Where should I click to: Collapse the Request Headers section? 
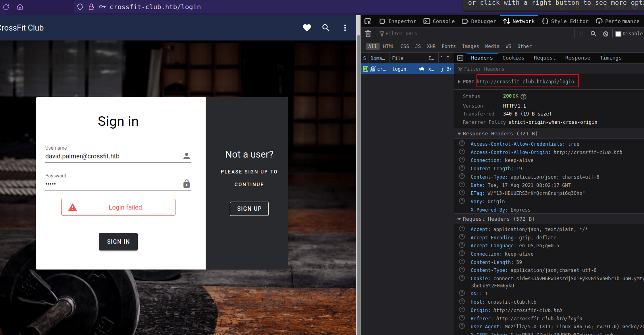tap(459, 219)
